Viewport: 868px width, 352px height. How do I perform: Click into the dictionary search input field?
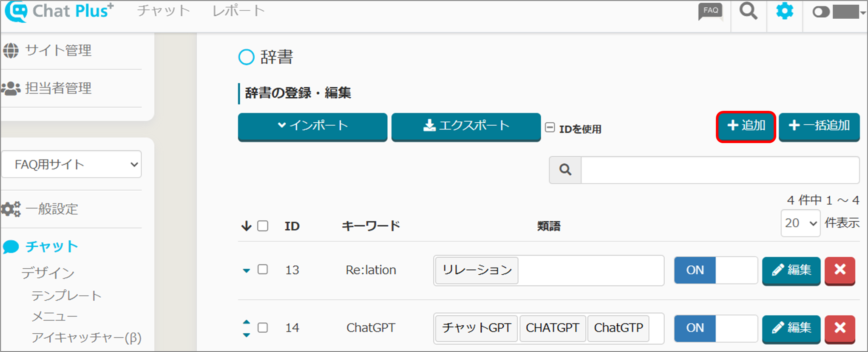pos(720,170)
